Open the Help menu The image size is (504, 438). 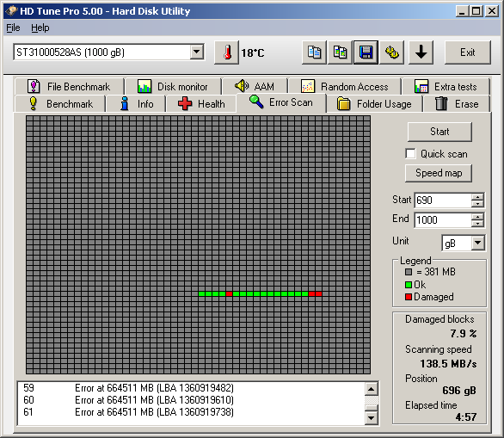[40, 28]
